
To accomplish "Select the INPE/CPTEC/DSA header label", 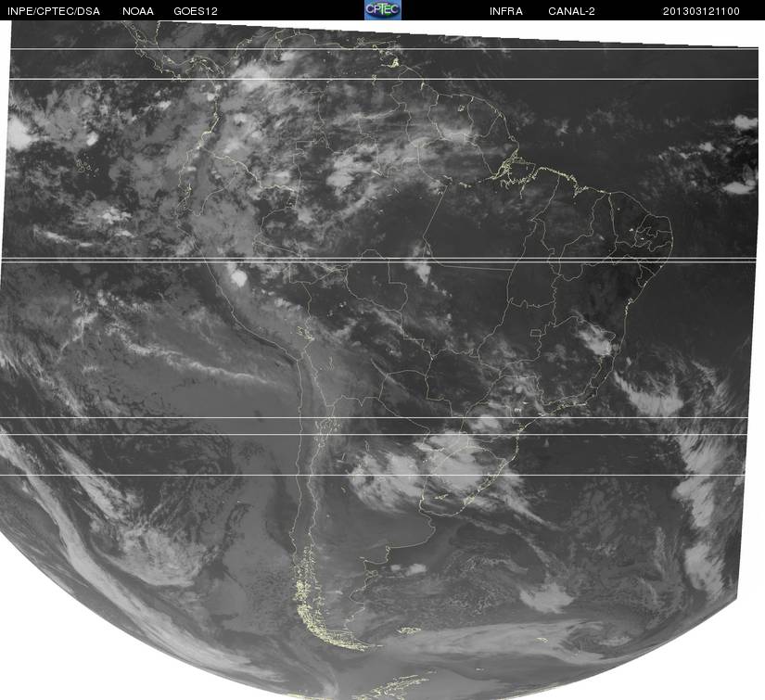I will [x=54, y=11].
